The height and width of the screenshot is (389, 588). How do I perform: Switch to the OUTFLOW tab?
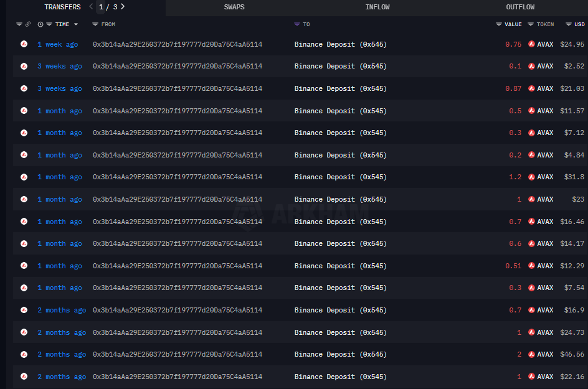click(520, 7)
